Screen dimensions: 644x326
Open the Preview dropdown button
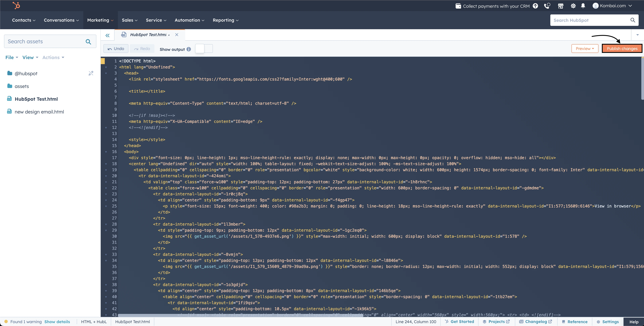(x=585, y=49)
